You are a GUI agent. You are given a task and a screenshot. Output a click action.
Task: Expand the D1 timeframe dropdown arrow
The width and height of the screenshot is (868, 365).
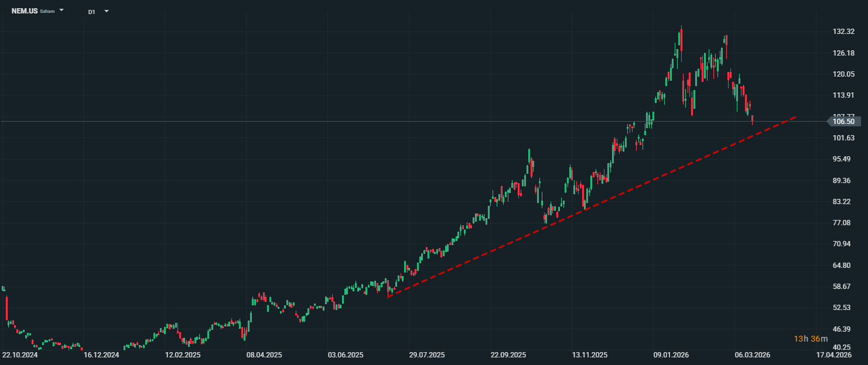pyautogui.click(x=106, y=11)
